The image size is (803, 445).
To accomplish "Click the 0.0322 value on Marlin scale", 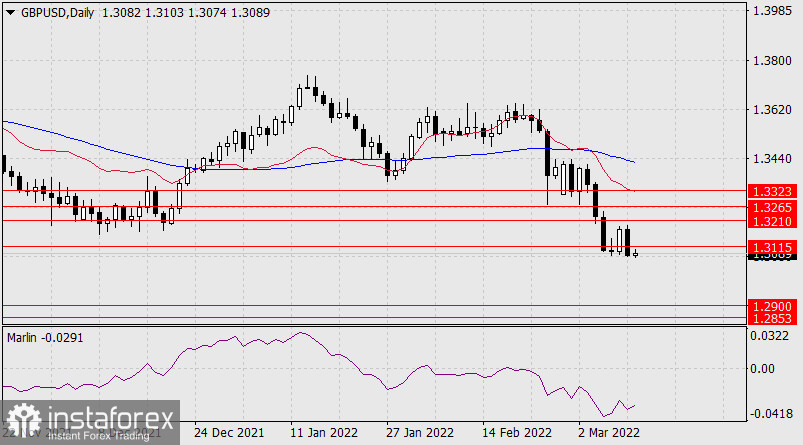I will click(x=772, y=338).
